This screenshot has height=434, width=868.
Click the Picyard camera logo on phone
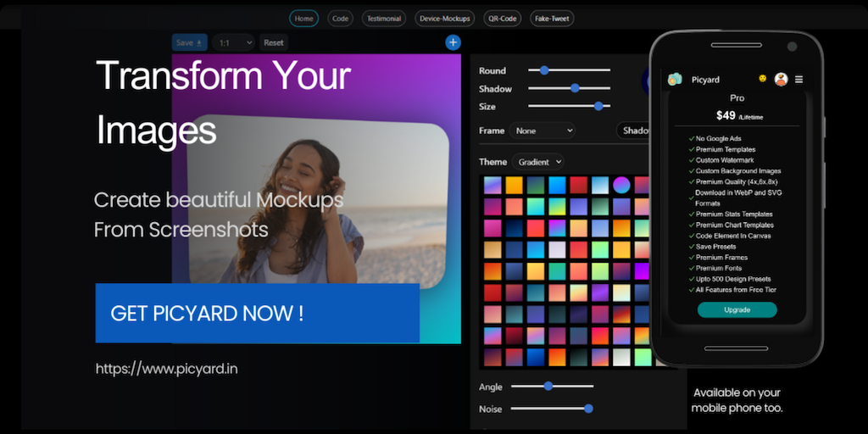tap(675, 80)
